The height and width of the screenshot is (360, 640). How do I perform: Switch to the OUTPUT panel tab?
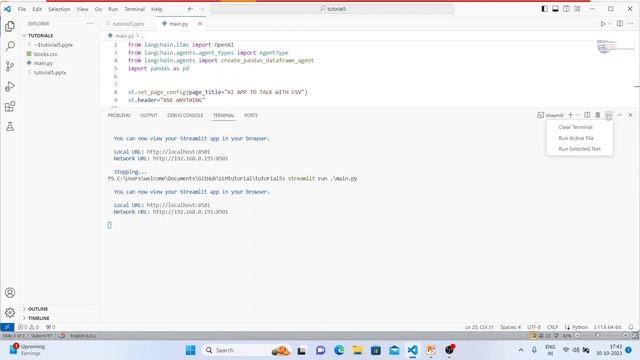(149, 115)
